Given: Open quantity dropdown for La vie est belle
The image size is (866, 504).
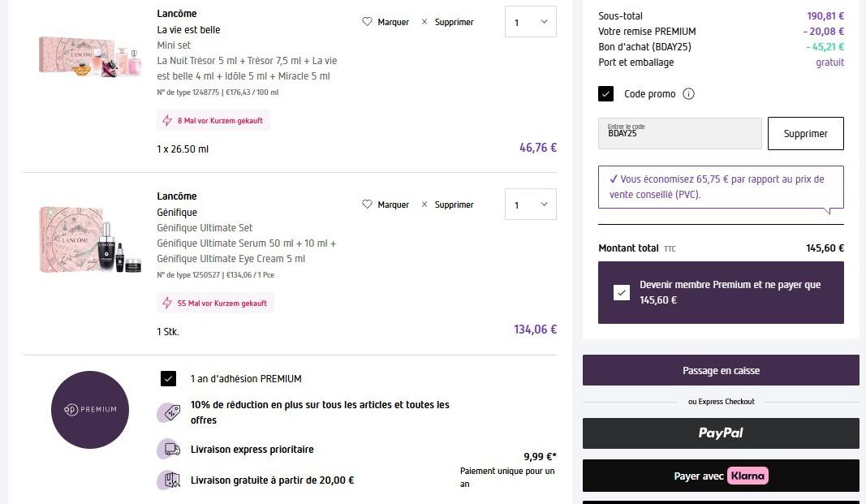Looking at the screenshot, I should coord(531,22).
